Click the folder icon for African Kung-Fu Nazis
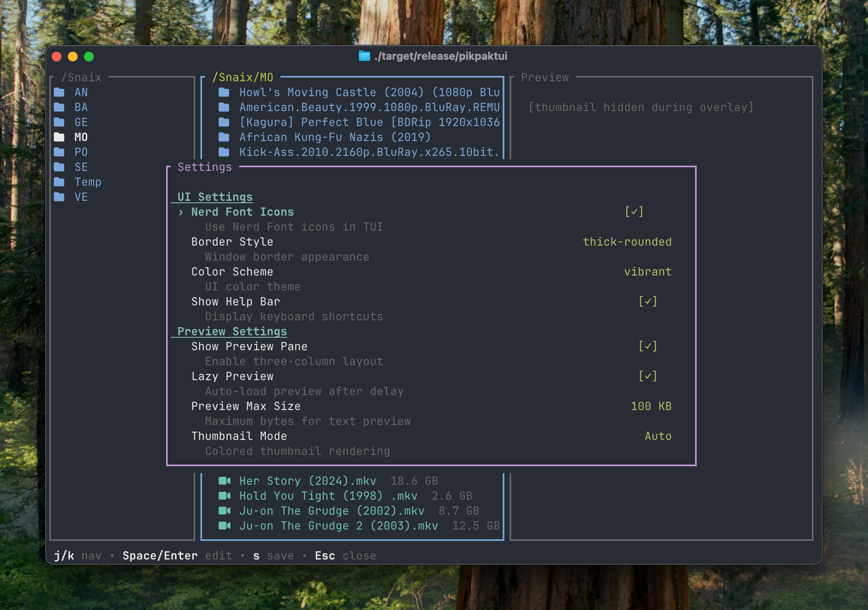 click(224, 137)
